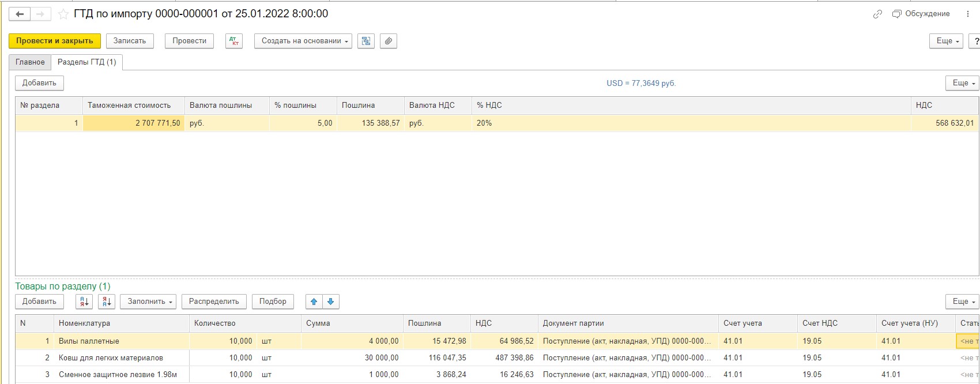Select the Таможенная стоимость cell 2 707 771,50
The height and width of the screenshot is (384, 980).
[x=134, y=123]
